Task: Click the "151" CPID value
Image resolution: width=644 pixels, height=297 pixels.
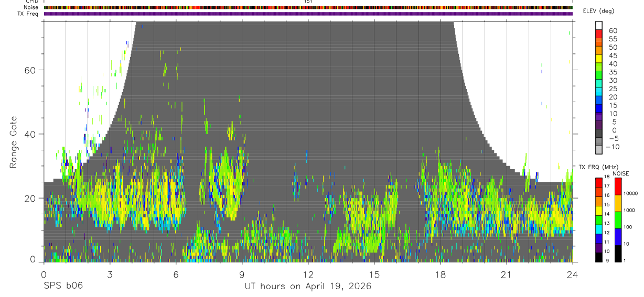Action: pos(308,2)
